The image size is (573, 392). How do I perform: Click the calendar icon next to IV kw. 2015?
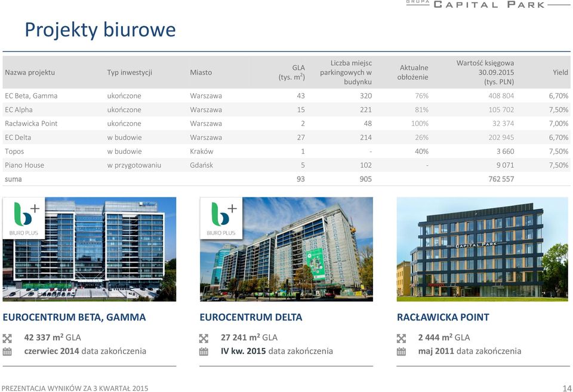204,352
